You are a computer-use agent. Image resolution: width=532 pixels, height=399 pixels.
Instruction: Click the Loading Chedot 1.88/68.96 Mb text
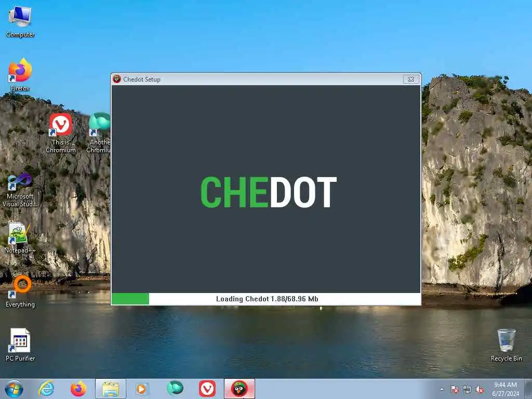click(x=267, y=299)
